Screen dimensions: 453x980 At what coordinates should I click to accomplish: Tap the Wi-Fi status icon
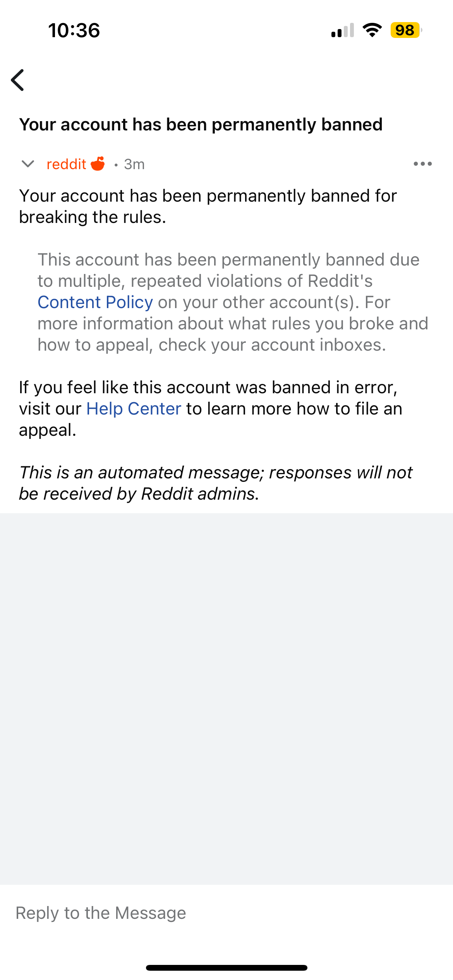click(x=372, y=30)
